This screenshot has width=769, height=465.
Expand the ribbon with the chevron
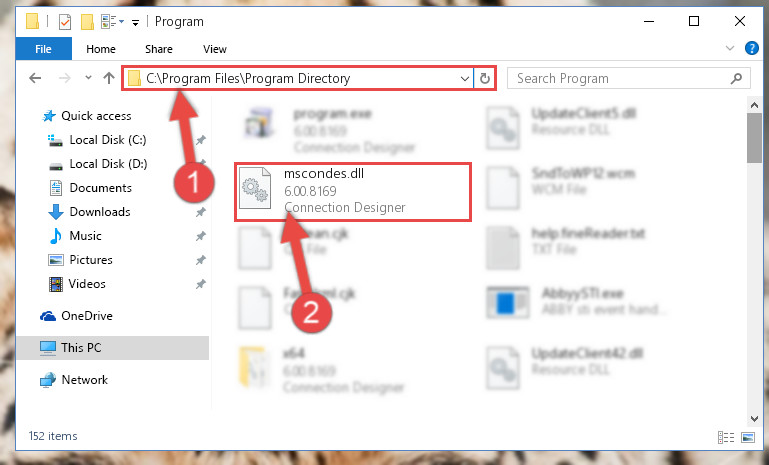tap(730, 48)
